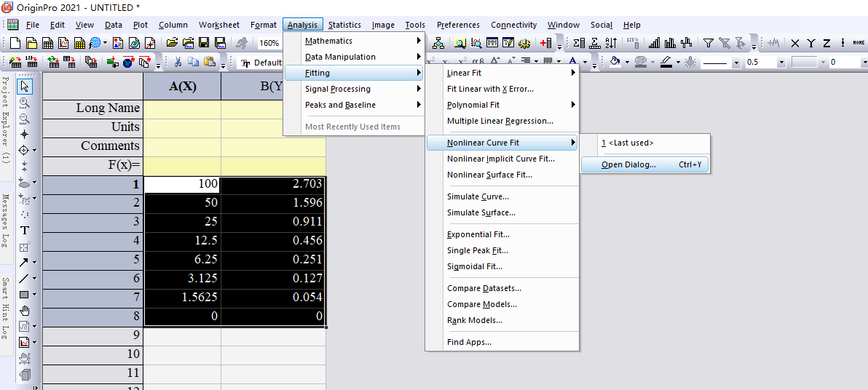Click the Set as Y column icon
Screen dimensions: 868x390
point(811,43)
